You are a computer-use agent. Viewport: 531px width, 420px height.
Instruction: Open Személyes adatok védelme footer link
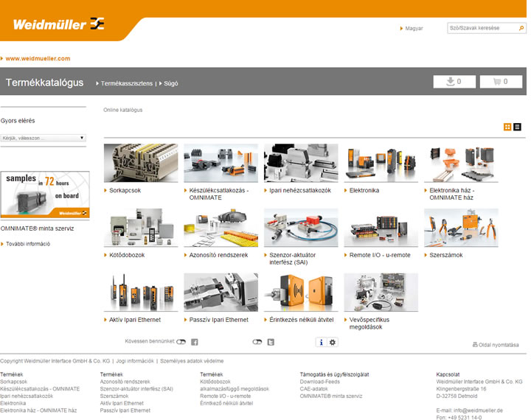coord(192,361)
